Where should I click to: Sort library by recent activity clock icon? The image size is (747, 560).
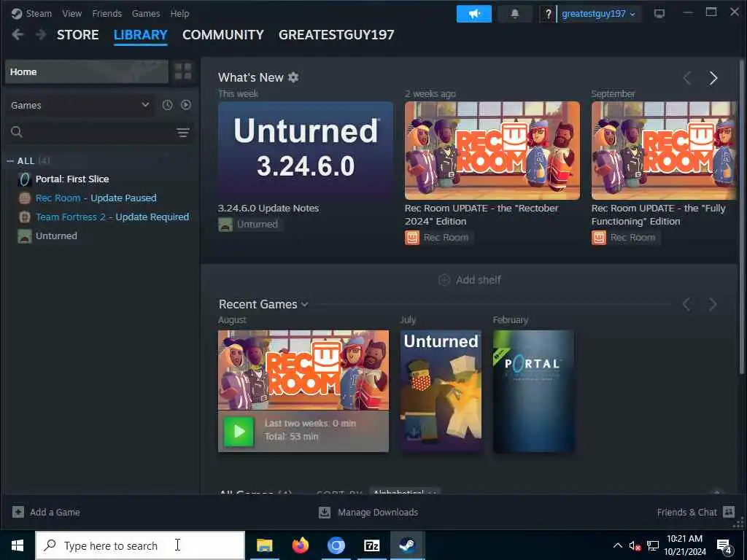[x=167, y=105]
